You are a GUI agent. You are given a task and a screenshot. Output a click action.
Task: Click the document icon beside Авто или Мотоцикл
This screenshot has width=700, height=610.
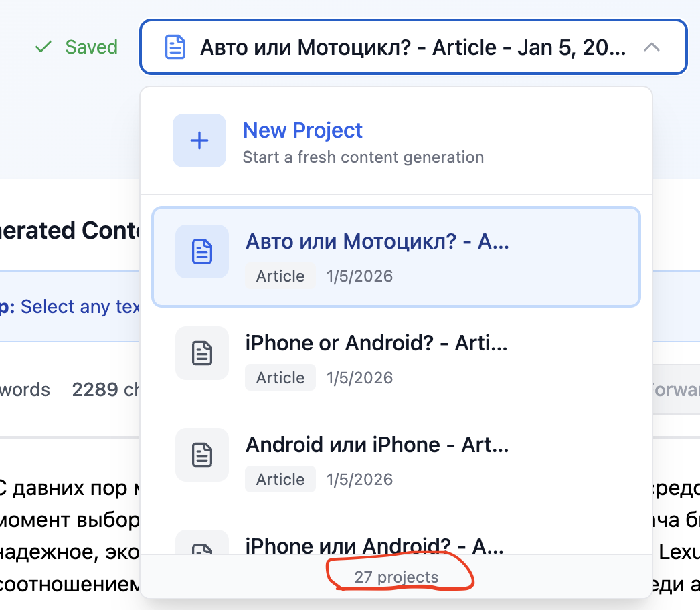tap(202, 251)
